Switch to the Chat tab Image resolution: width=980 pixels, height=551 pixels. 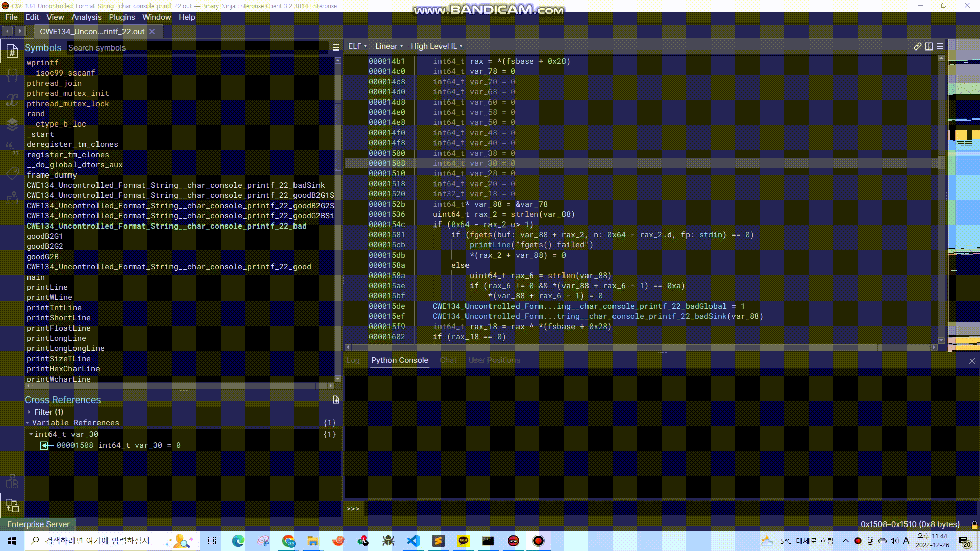coord(448,360)
